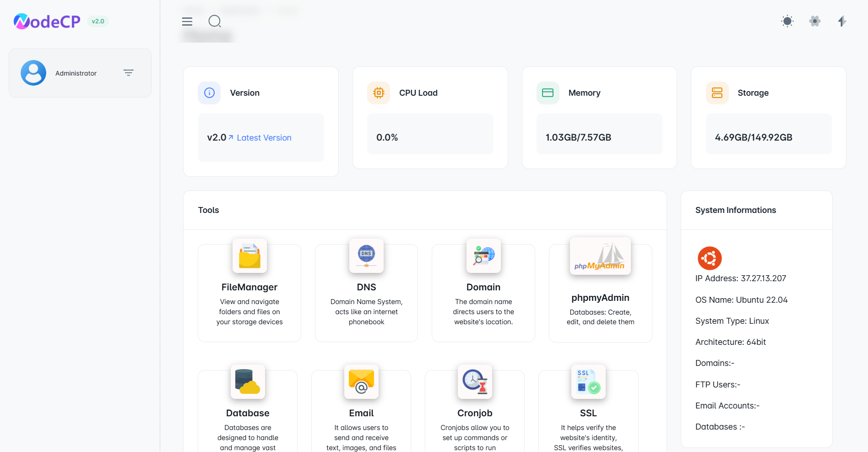Open the Database tool icon
868x452 pixels.
click(x=248, y=381)
